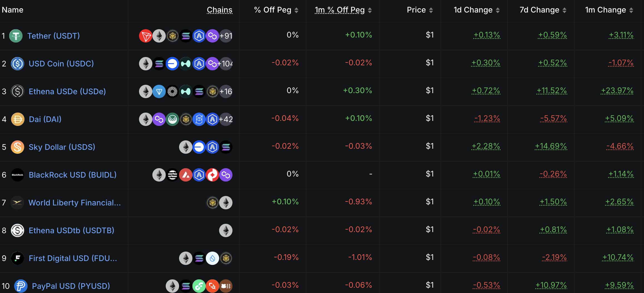Expand the +91 more chains badge for Tether
Screen dimensions: 644x293
226,36
